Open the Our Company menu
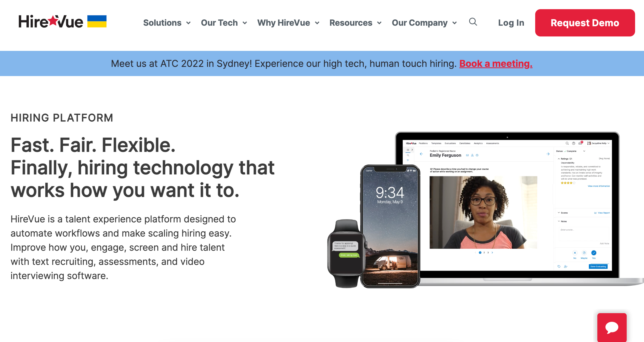644x342 pixels. tap(424, 23)
